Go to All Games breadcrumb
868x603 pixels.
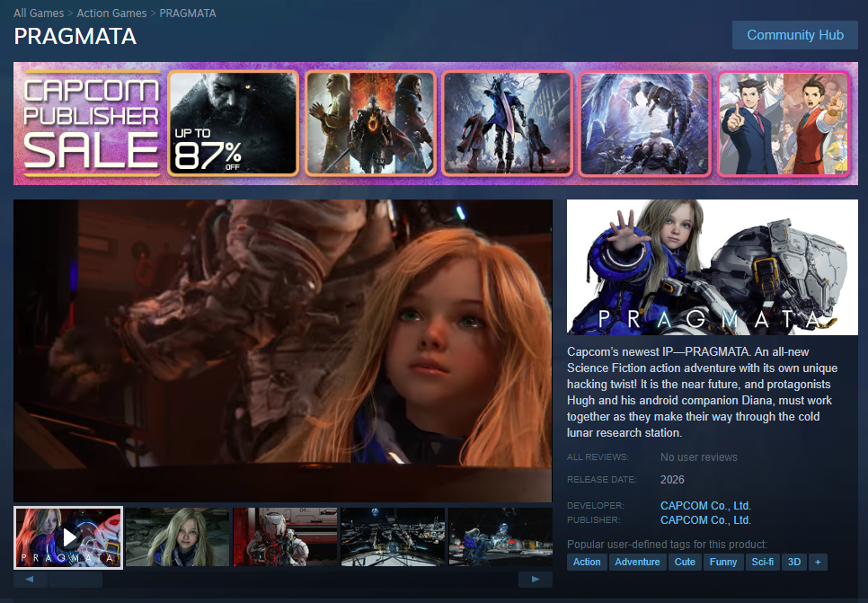pos(39,13)
